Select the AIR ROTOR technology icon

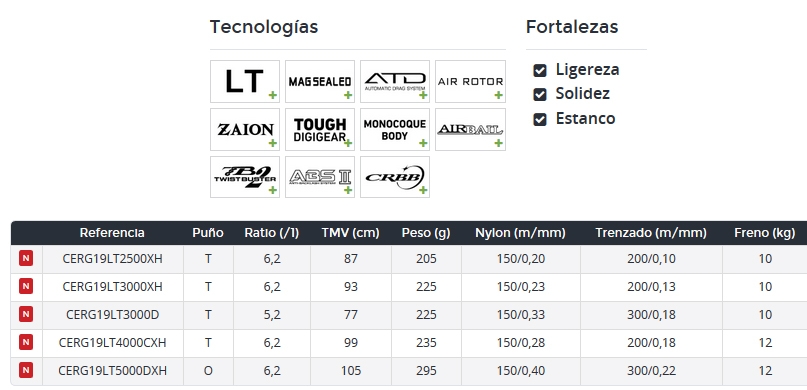click(x=470, y=81)
